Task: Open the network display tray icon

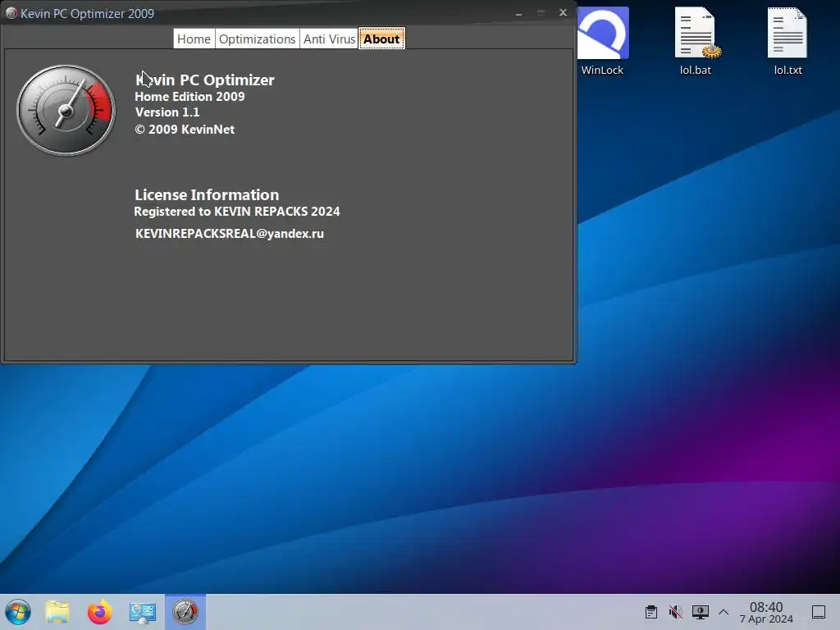Action: tap(700, 612)
